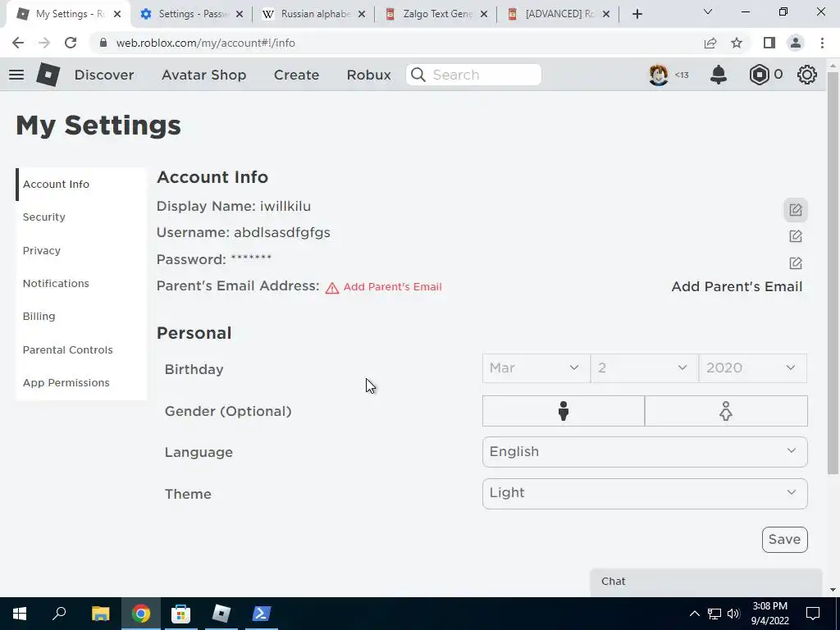
Task: Open the Theme dropdown
Action: 645,493
